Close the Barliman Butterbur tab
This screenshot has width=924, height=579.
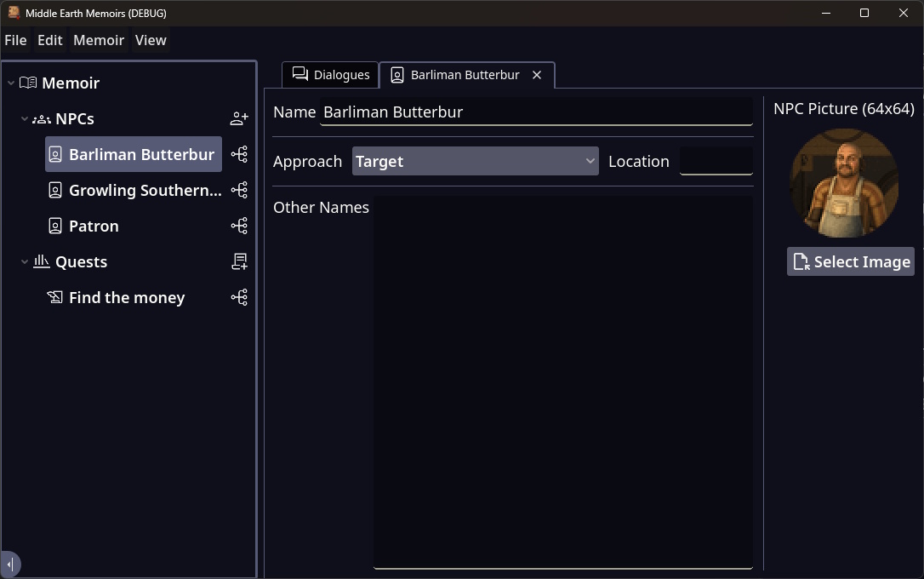537,75
